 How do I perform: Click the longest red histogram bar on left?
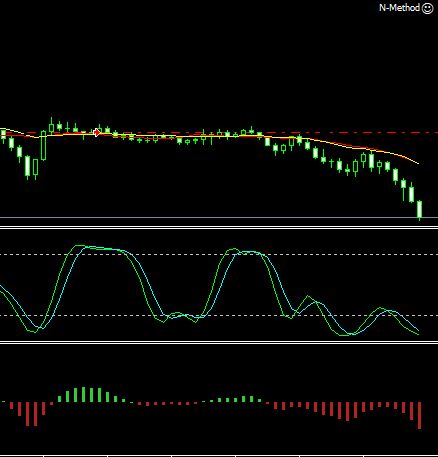click(x=35, y=414)
